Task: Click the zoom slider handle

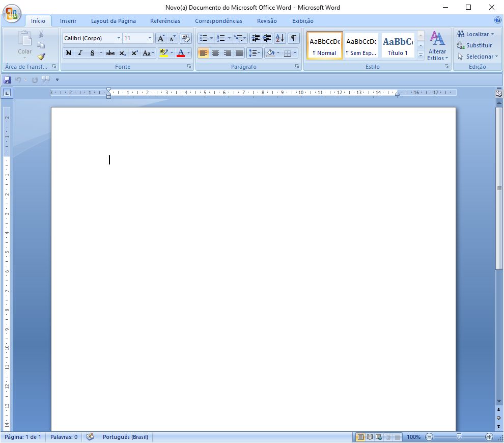Action: (x=459, y=436)
